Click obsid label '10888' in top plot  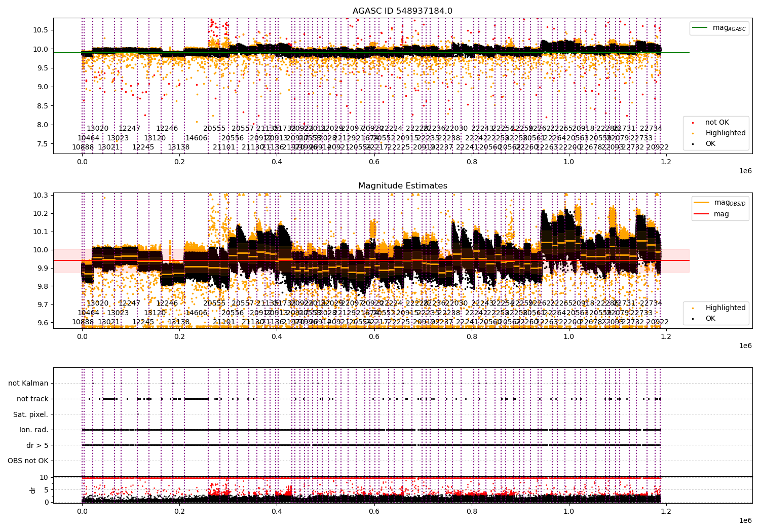coord(83,147)
